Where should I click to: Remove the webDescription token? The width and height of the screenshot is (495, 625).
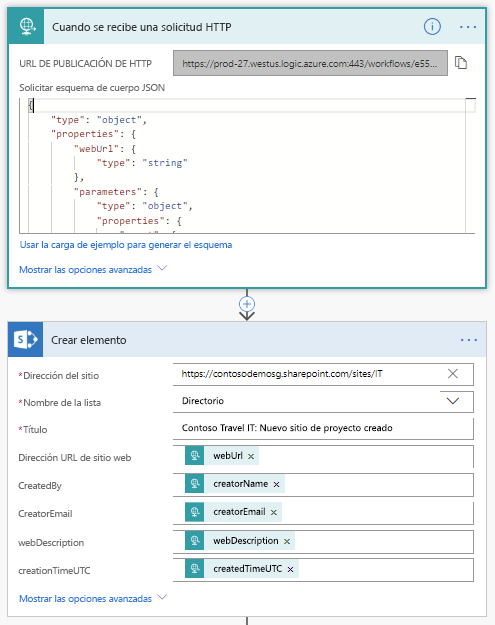[x=287, y=541]
